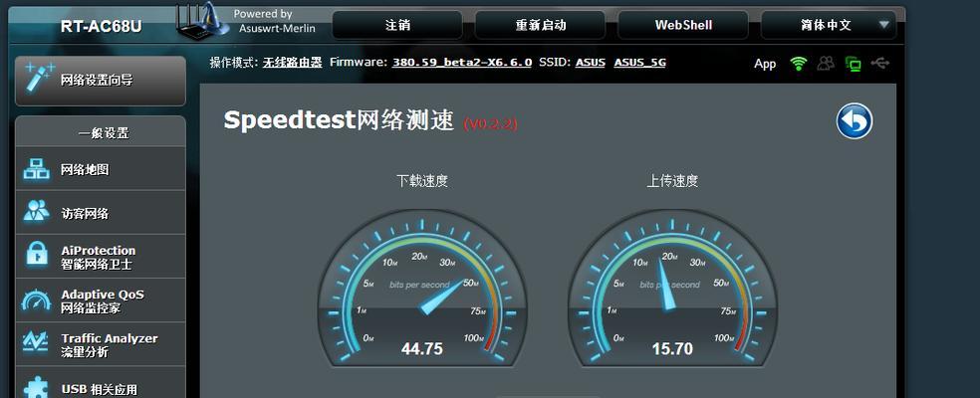Screen dimensions: 980x398
Task: Click the 重新启动 reboot button
Action: coord(541,25)
